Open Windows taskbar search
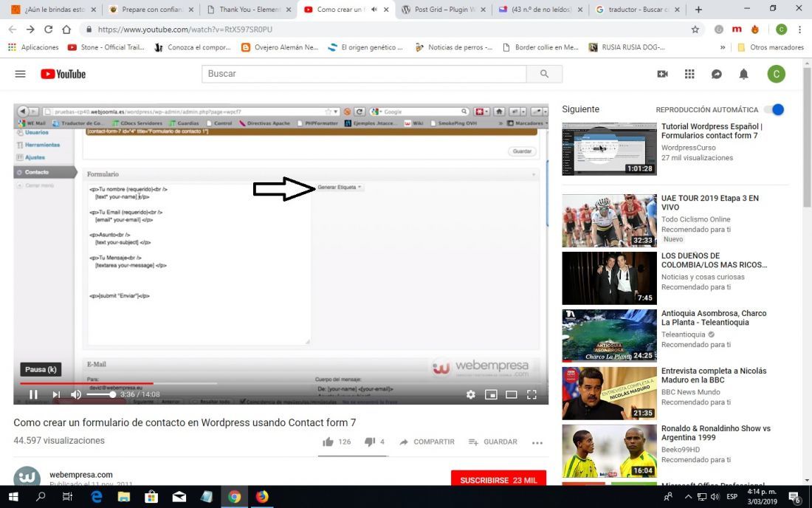The height and width of the screenshot is (508, 812). [x=41, y=497]
